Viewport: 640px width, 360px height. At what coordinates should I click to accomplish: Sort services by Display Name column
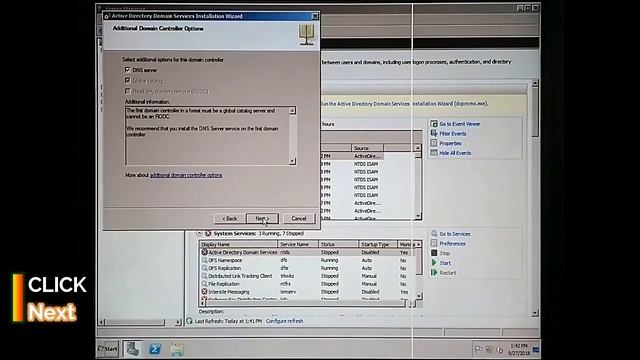[239, 244]
